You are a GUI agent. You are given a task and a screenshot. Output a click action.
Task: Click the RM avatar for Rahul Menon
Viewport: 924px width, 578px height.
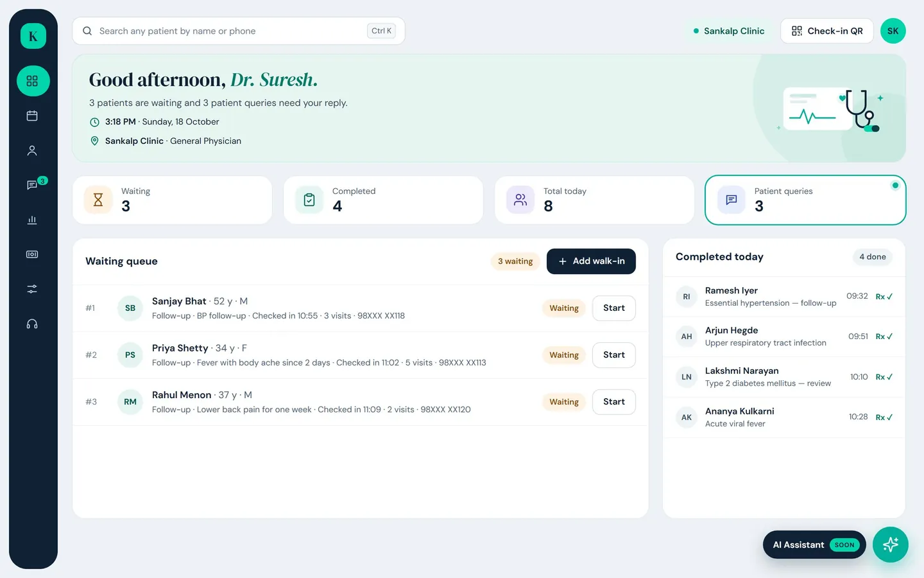(130, 402)
